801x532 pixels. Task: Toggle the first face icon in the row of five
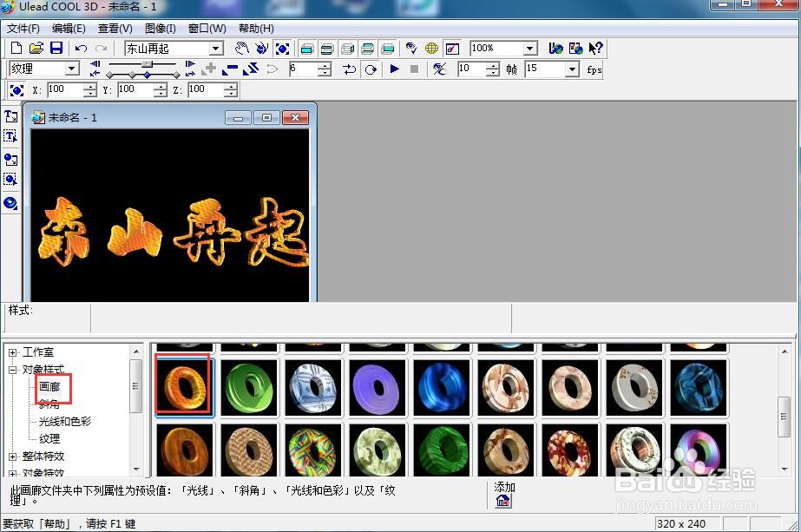pyautogui.click(x=307, y=49)
